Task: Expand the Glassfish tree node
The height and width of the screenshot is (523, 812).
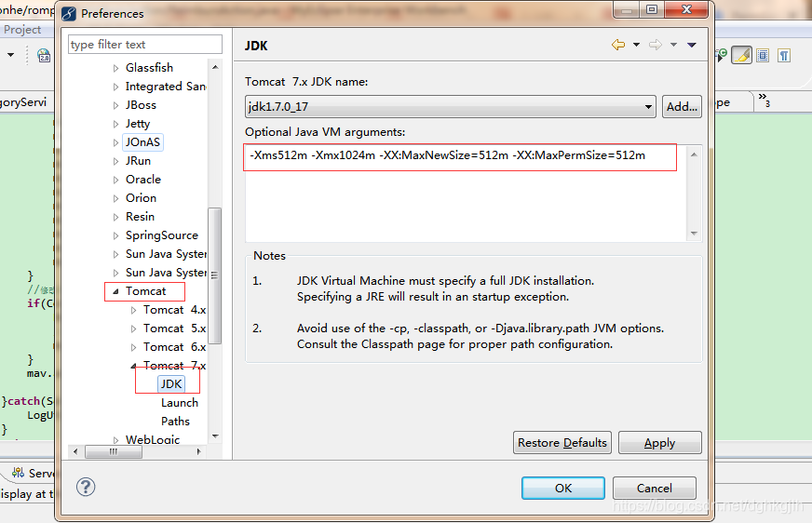Action: [x=116, y=68]
